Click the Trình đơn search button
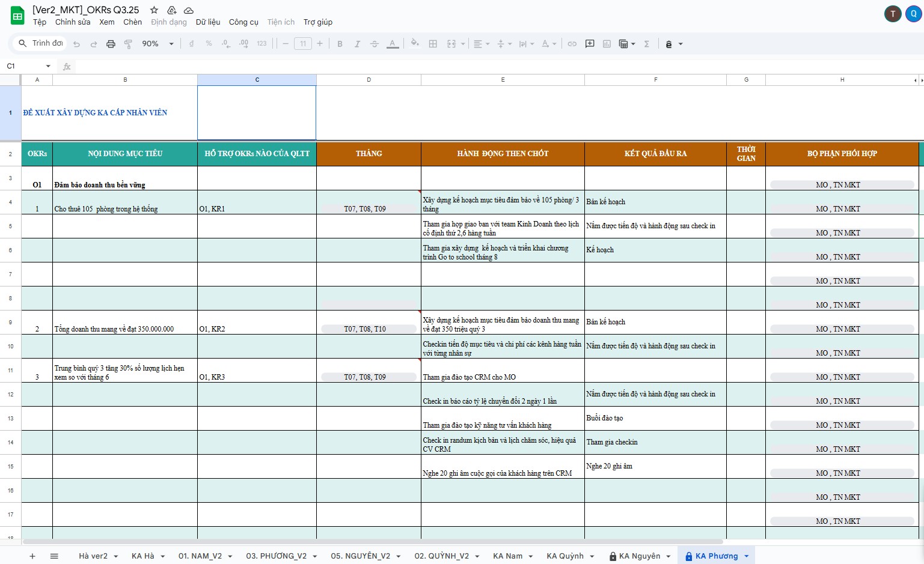 [41, 43]
